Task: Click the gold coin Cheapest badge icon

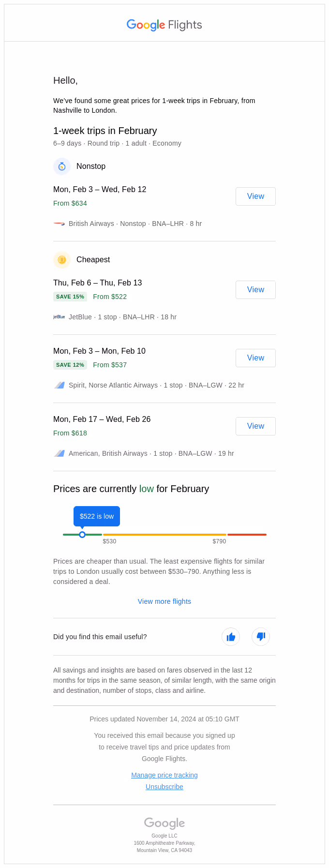Action: [62, 260]
